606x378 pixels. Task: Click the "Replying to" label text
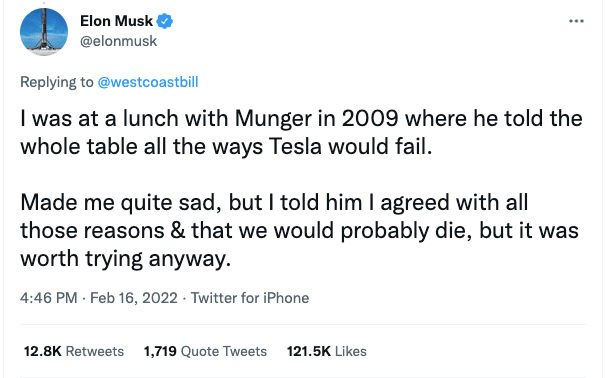click(x=57, y=82)
